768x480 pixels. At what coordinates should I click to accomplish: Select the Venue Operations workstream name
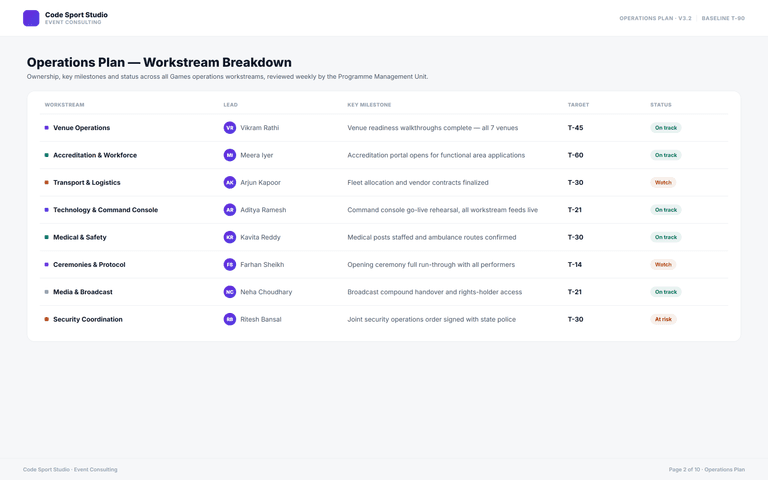click(82, 128)
